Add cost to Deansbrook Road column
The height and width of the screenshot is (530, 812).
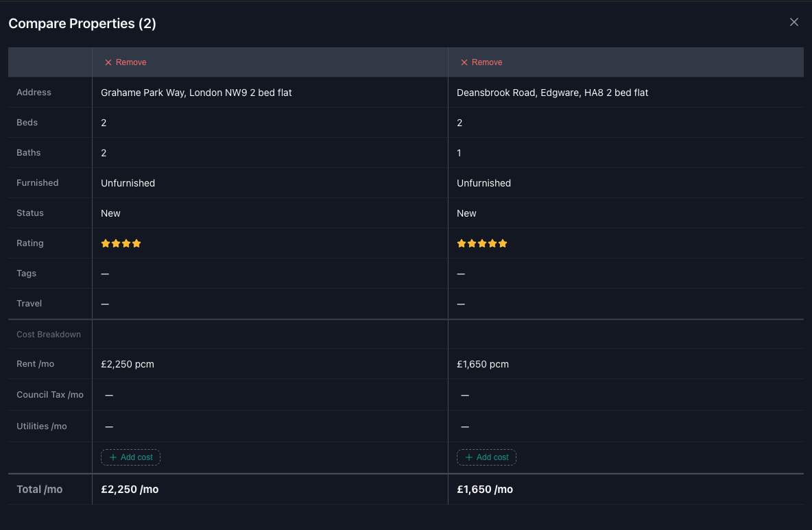(x=486, y=457)
